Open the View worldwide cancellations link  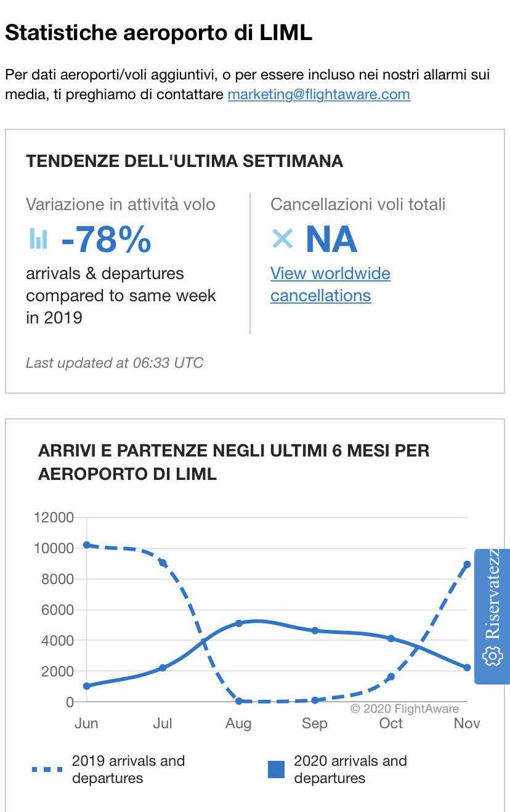pos(330,284)
